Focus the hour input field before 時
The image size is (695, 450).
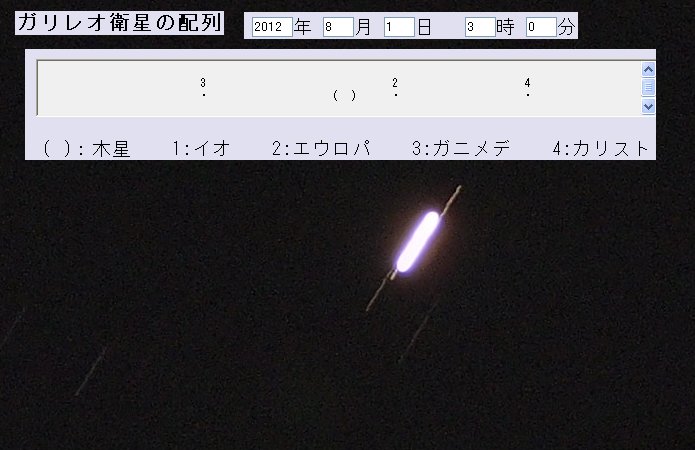pos(479,27)
